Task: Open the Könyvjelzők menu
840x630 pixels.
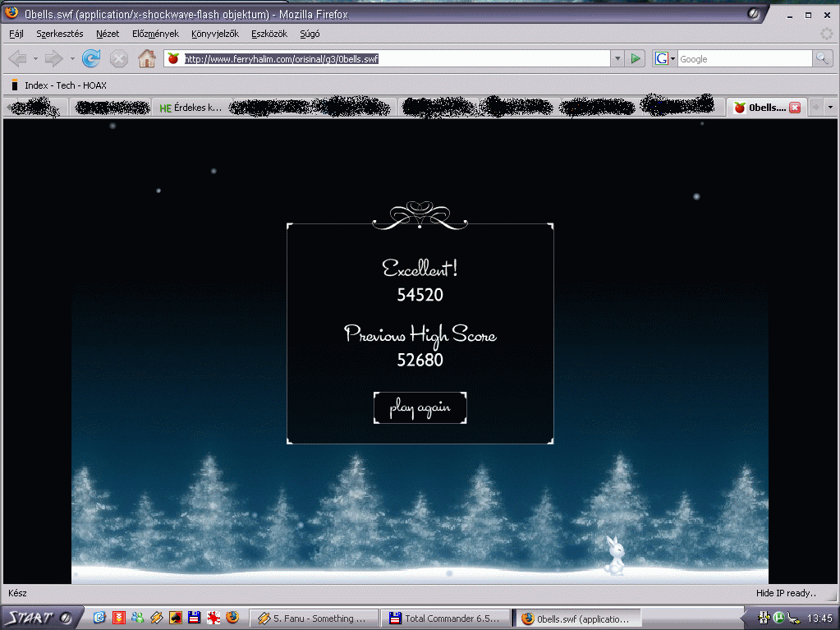Action: (x=215, y=34)
